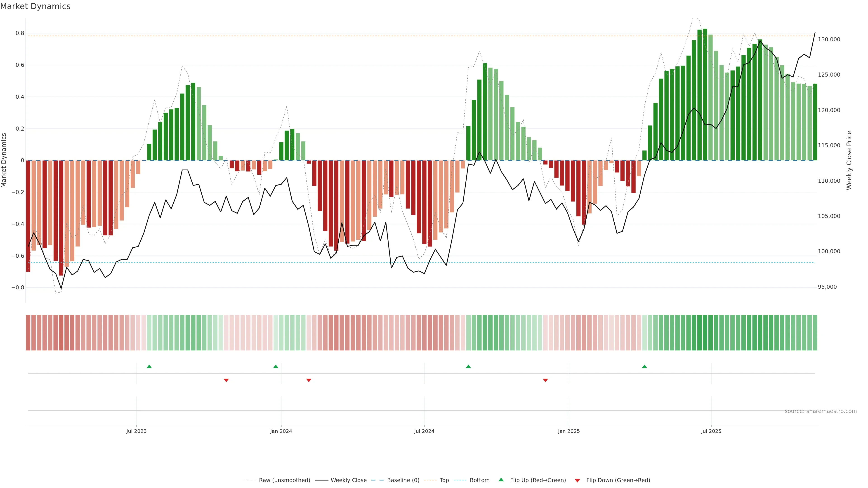
Task: Click the Market Dynamics chart title
Action: (35, 6)
